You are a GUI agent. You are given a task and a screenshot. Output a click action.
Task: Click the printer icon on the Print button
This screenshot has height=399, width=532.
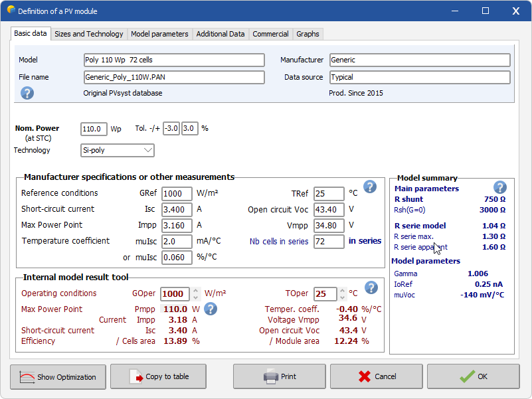point(269,376)
